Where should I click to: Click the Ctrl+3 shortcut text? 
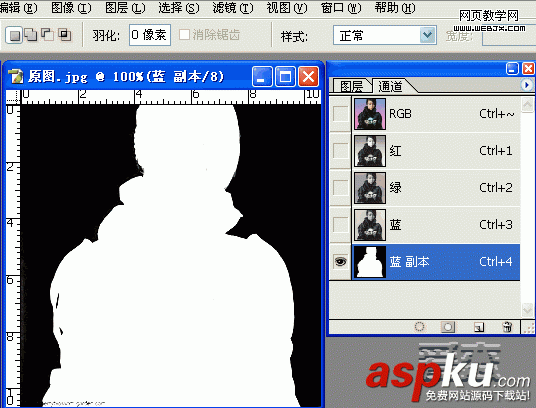point(496,225)
